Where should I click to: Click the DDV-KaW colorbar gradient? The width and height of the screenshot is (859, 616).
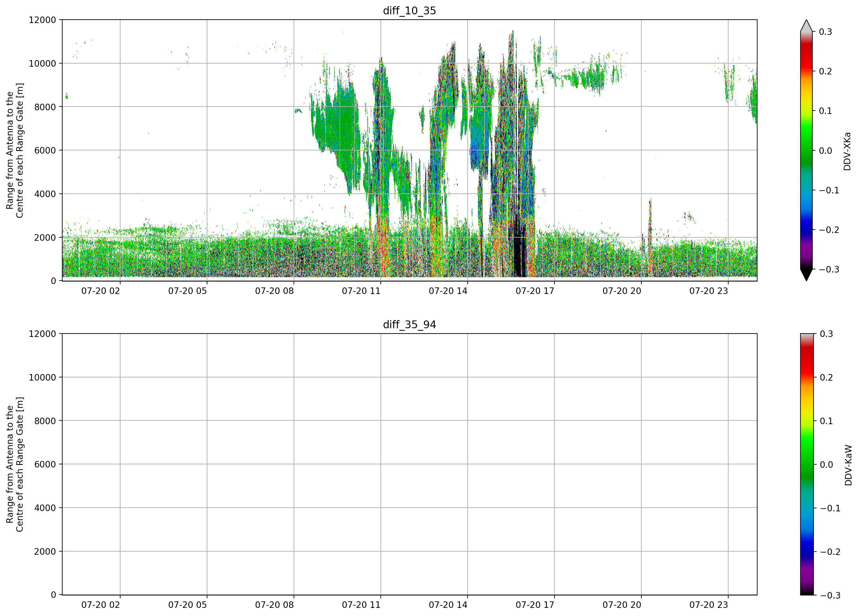[807, 464]
